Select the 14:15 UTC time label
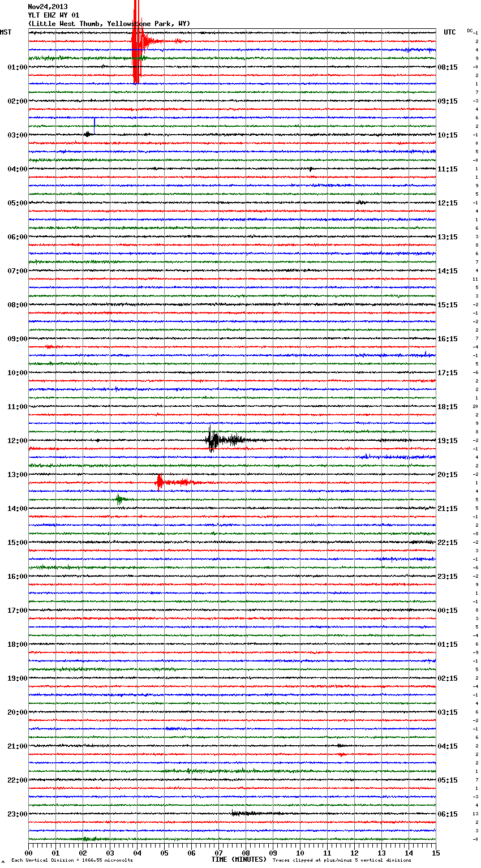Screen dimensions: 481x868 [x=448, y=271]
